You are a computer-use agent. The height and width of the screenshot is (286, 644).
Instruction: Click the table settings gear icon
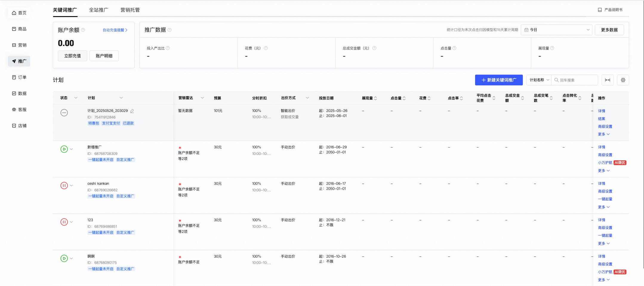[x=623, y=80]
